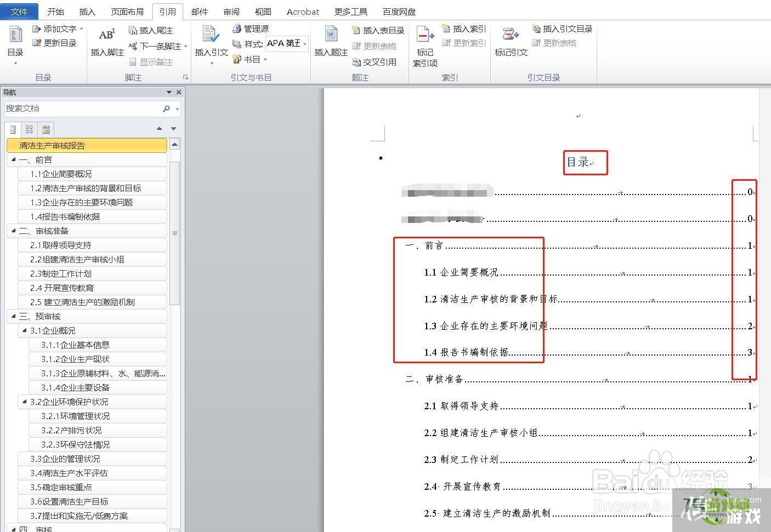This screenshot has height=532, width=771.
Task: Click the 更新目录 button
Action: coord(54,43)
